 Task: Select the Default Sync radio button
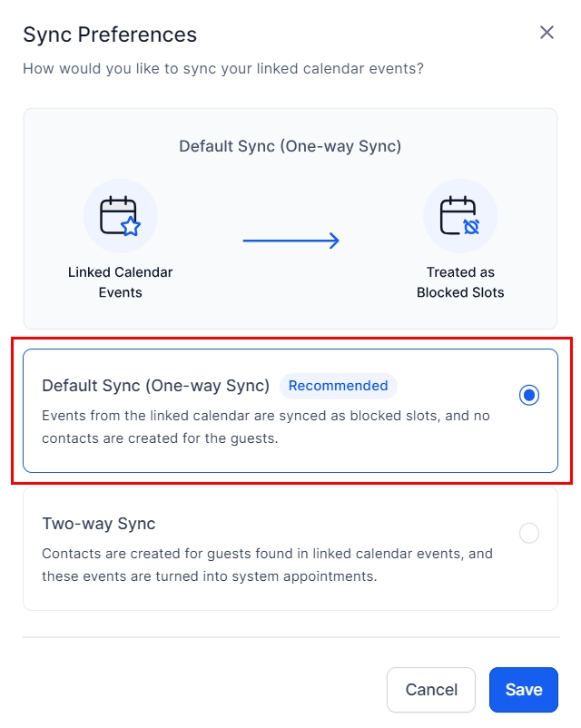[x=529, y=395]
